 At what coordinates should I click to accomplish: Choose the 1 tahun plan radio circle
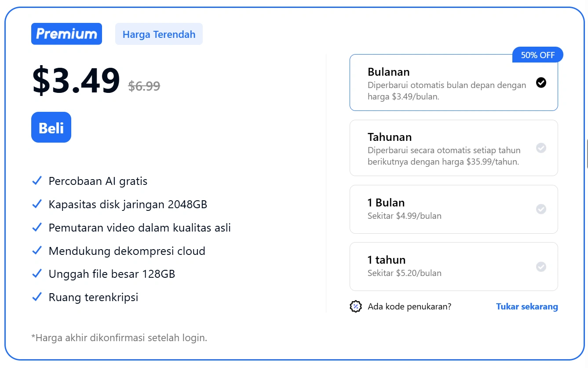(541, 266)
